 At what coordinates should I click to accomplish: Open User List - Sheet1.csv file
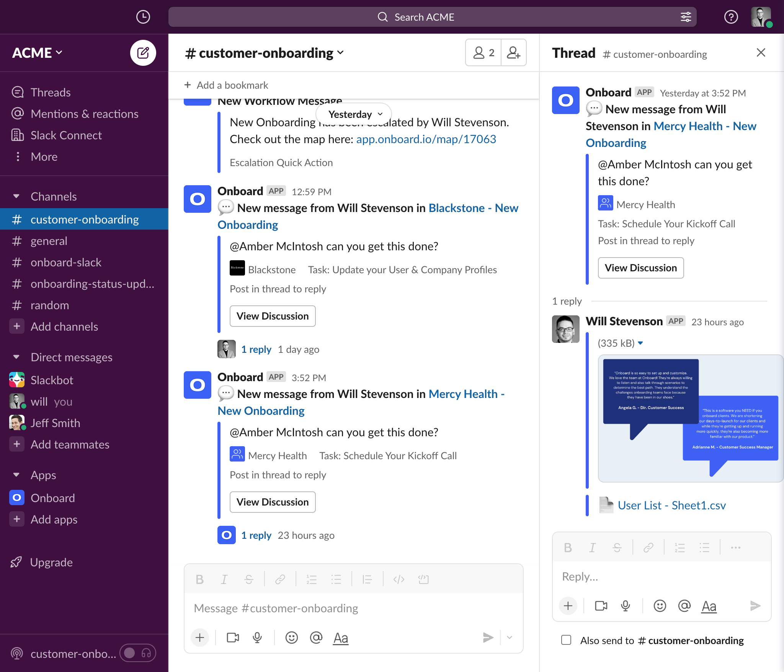pyautogui.click(x=672, y=505)
